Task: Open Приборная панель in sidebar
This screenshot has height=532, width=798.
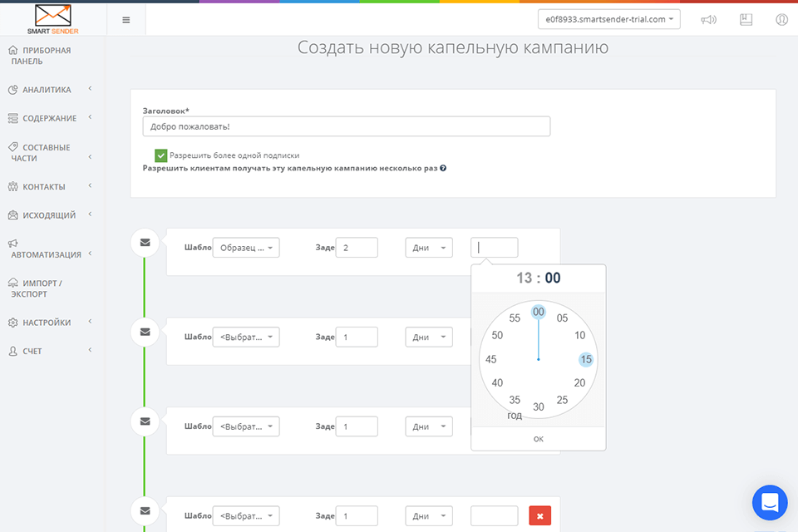Action: point(40,56)
